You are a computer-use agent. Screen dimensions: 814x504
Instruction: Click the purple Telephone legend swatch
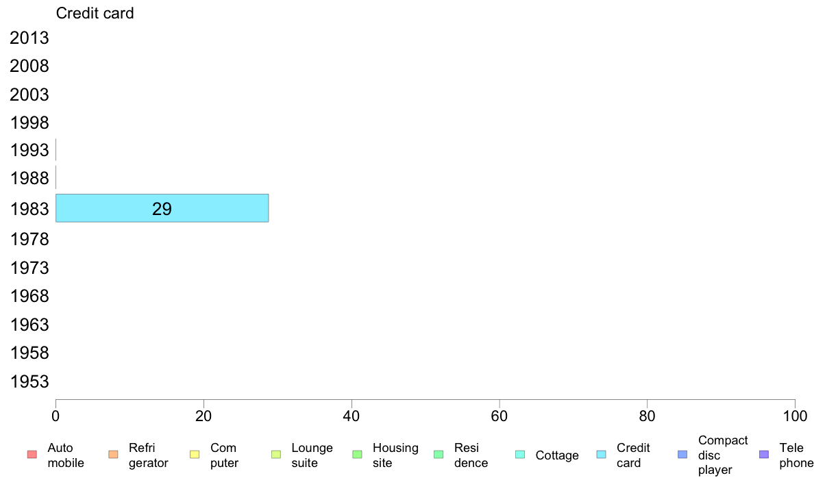pyautogui.click(x=764, y=455)
